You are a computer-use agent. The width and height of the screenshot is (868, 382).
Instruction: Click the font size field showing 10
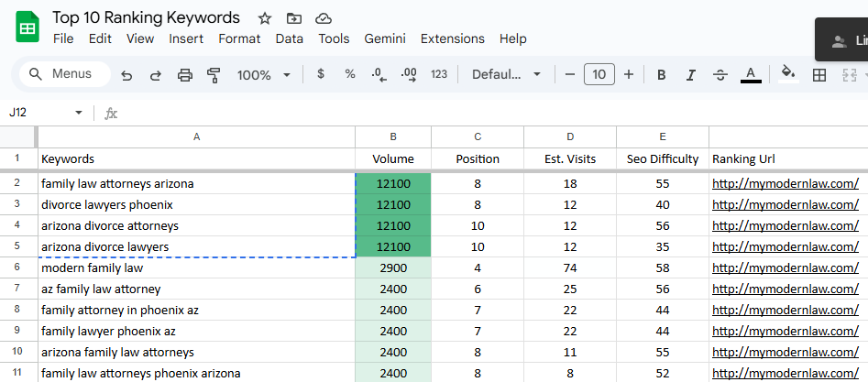tap(599, 74)
